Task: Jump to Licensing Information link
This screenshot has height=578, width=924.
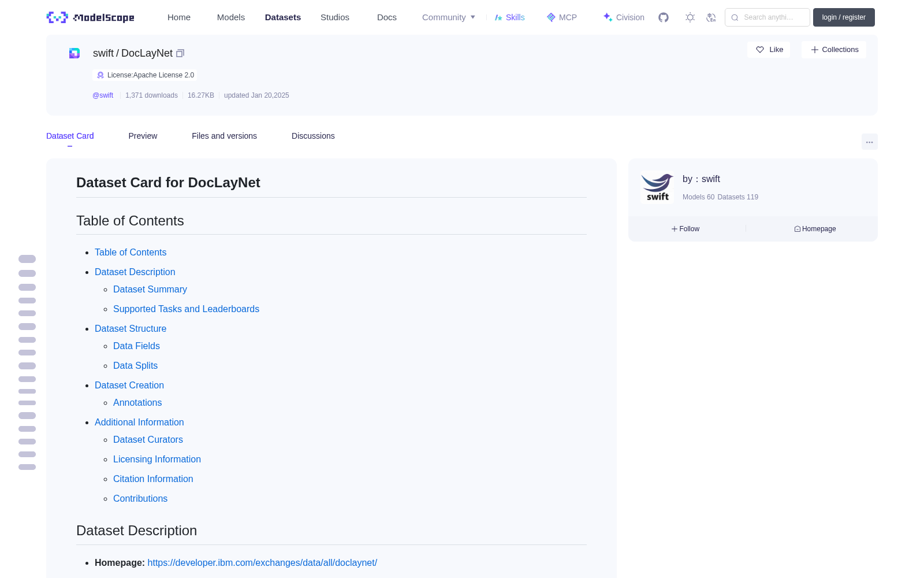Action: point(157,459)
